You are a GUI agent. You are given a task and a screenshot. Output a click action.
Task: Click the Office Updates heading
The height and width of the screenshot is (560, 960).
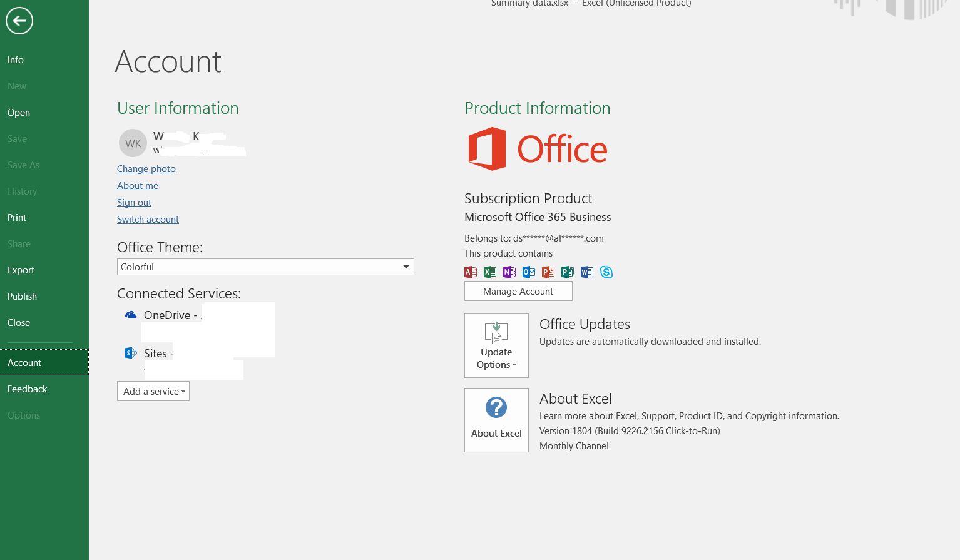[585, 324]
